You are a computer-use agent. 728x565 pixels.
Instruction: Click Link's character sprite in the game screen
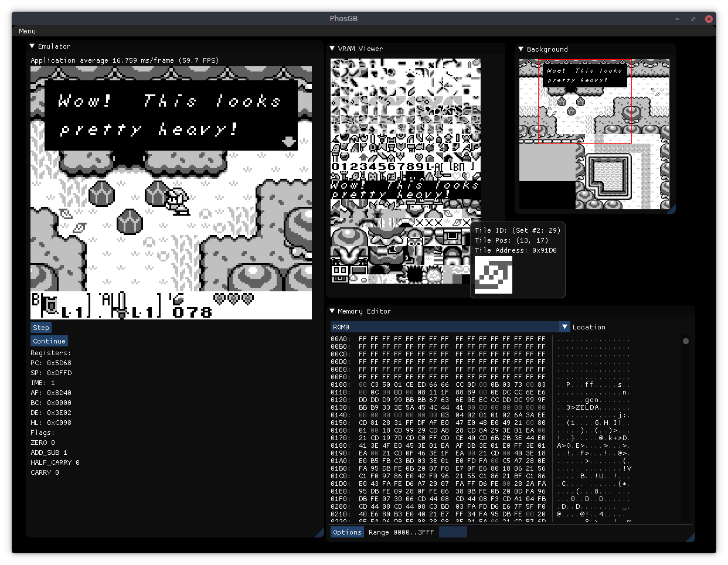tap(177, 202)
